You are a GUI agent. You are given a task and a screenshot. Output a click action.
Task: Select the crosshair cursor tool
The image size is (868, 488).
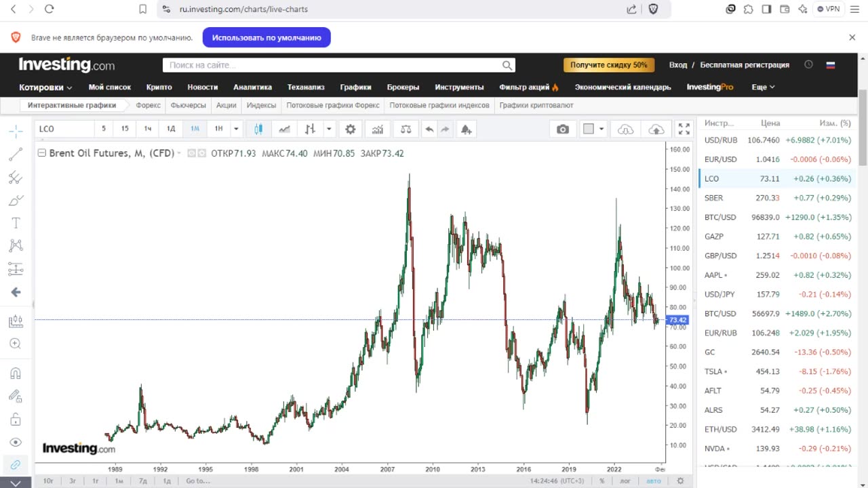(x=16, y=131)
